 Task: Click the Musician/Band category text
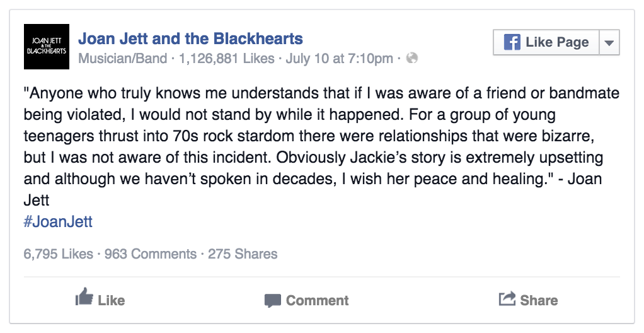[123, 59]
